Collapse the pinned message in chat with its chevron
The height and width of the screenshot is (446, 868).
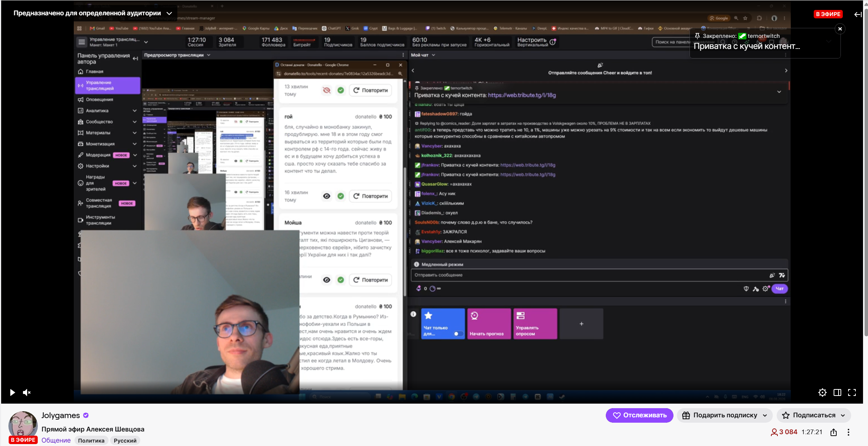tap(779, 92)
